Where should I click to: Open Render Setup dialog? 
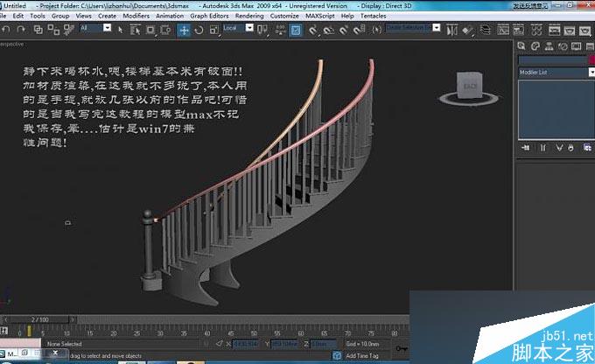click(x=555, y=30)
